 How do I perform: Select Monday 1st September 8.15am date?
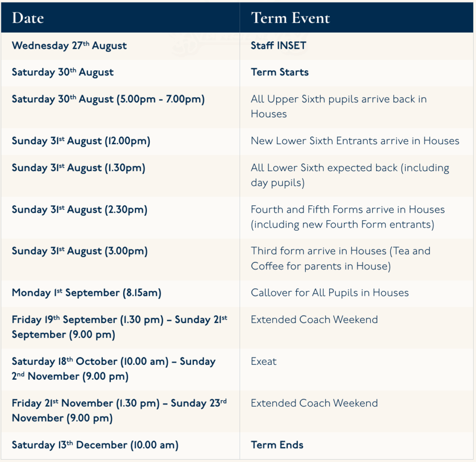[86, 293]
